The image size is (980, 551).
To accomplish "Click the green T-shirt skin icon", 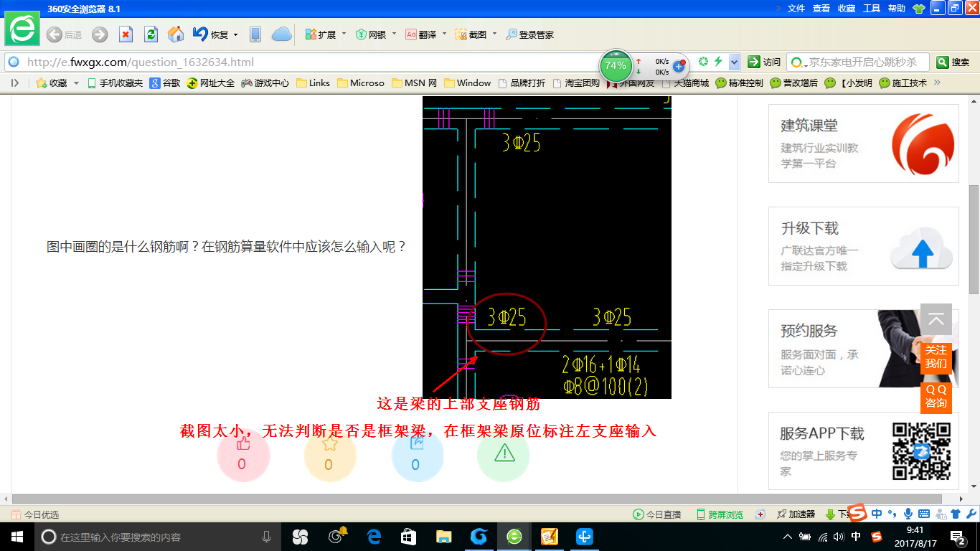I will [919, 9].
